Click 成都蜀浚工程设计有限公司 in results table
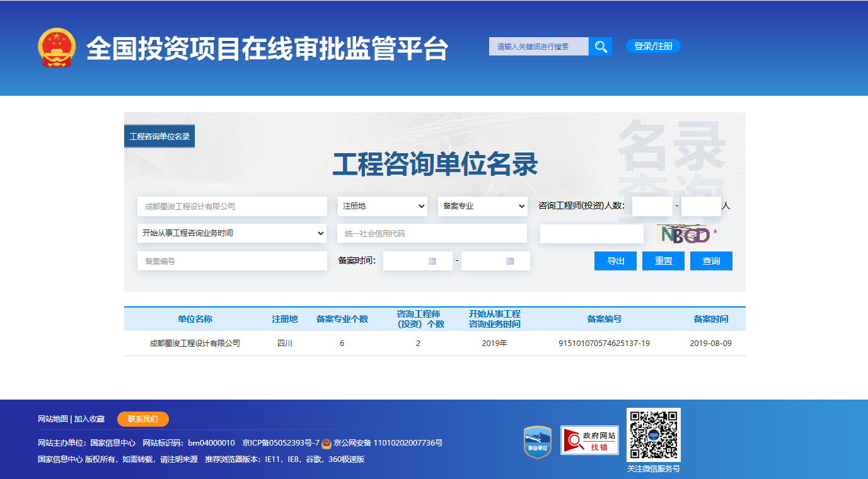 coord(195,343)
